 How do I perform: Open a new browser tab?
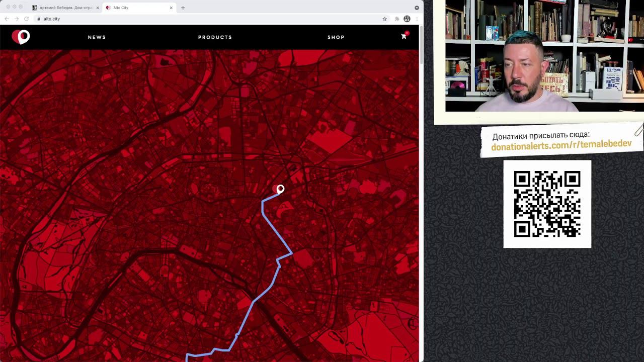183,8
